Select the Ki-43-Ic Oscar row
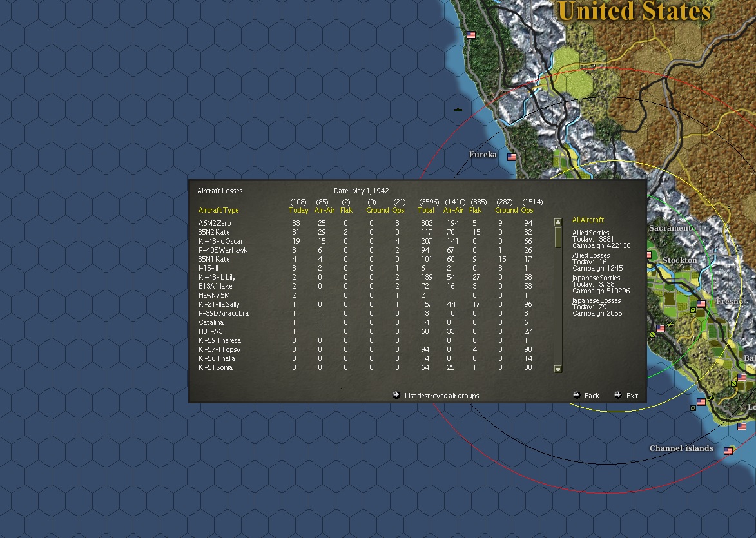756x538 pixels. pos(365,241)
